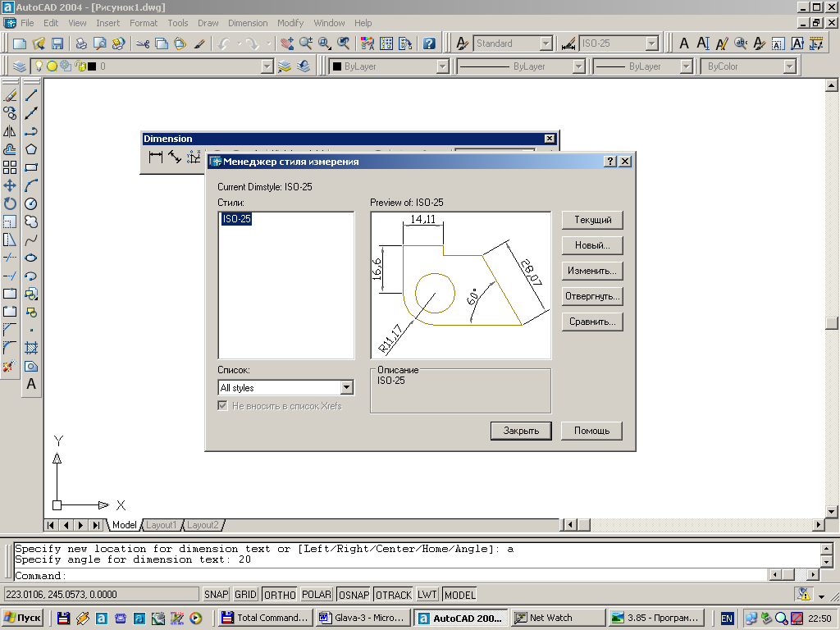Viewport: 840px width, 630px height.
Task: Expand the layer control dropdown
Action: pos(267,66)
